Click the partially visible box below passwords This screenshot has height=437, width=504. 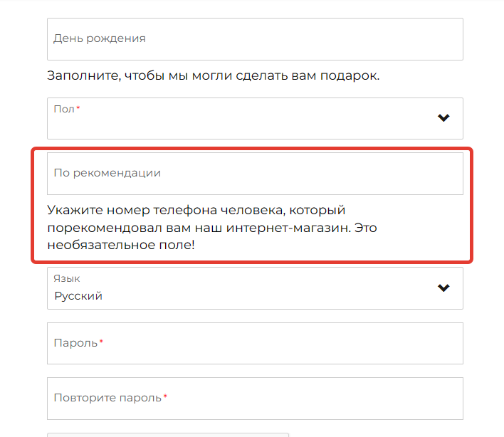point(168,435)
